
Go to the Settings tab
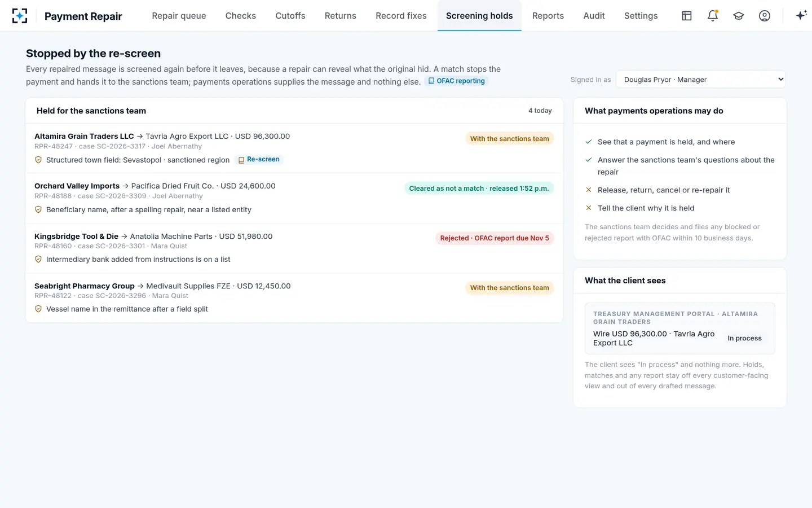[x=641, y=16]
